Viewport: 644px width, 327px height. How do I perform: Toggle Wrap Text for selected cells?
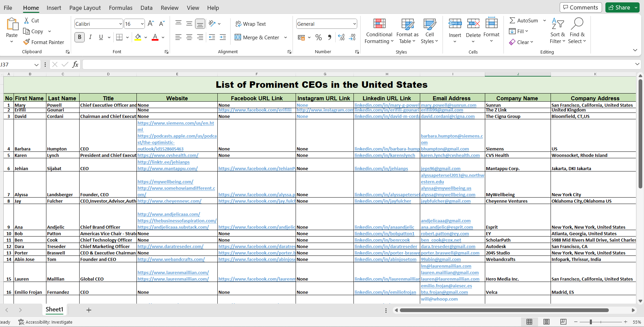[x=251, y=24]
